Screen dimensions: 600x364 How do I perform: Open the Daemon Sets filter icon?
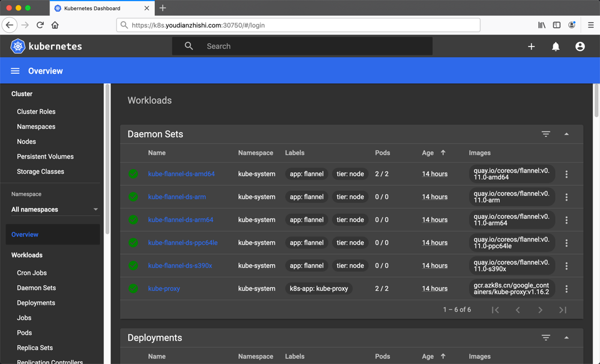(x=546, y=134)
